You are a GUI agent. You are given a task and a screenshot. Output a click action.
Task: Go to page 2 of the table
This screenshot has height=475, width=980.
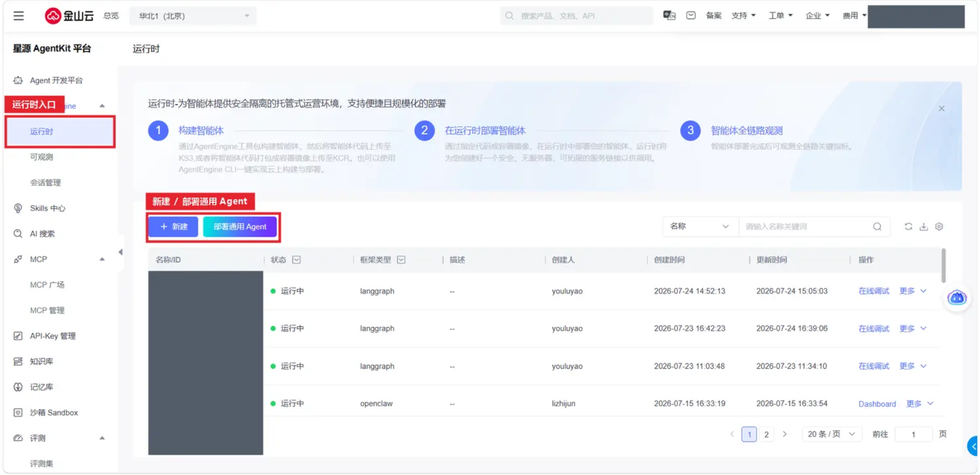pos(766,434)
